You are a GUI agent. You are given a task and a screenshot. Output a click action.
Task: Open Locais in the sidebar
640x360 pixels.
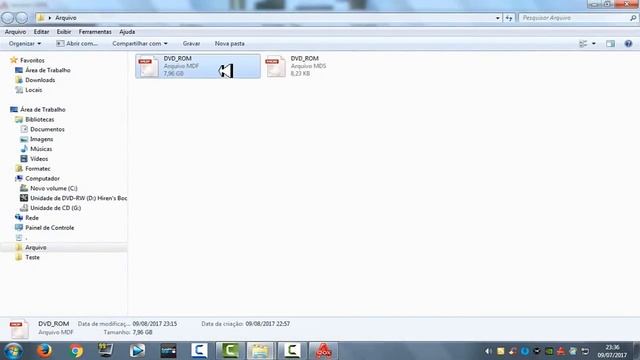point(29,90)
